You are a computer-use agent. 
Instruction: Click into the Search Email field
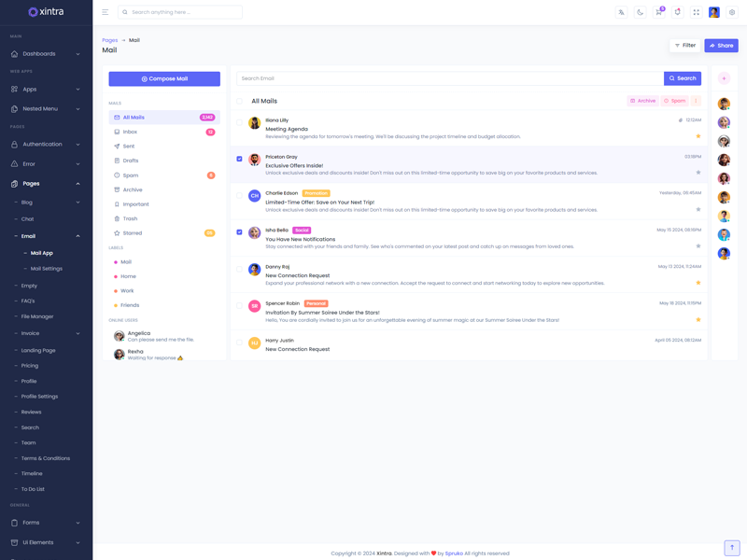[448, 78]
